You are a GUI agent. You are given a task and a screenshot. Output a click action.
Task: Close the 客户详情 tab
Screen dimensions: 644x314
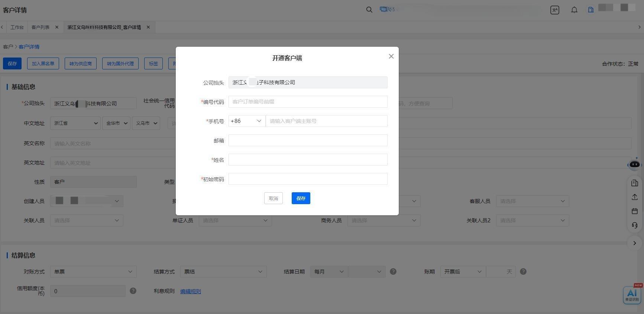tap(148, 27)
